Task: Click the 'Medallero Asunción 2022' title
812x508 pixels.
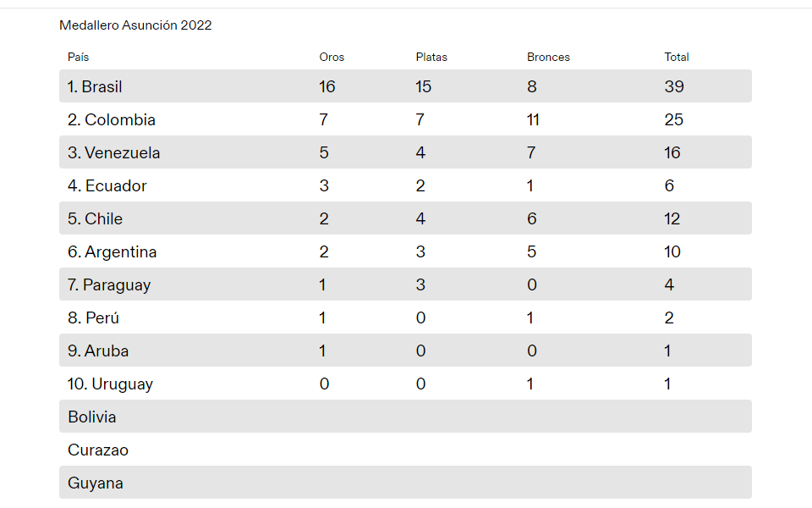Action: pos(135,25)
